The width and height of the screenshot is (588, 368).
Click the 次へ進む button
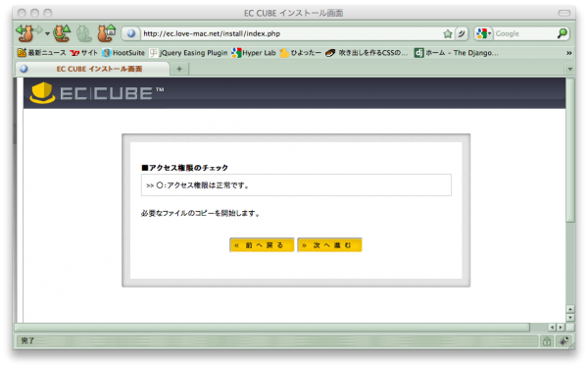coord(329,245)
